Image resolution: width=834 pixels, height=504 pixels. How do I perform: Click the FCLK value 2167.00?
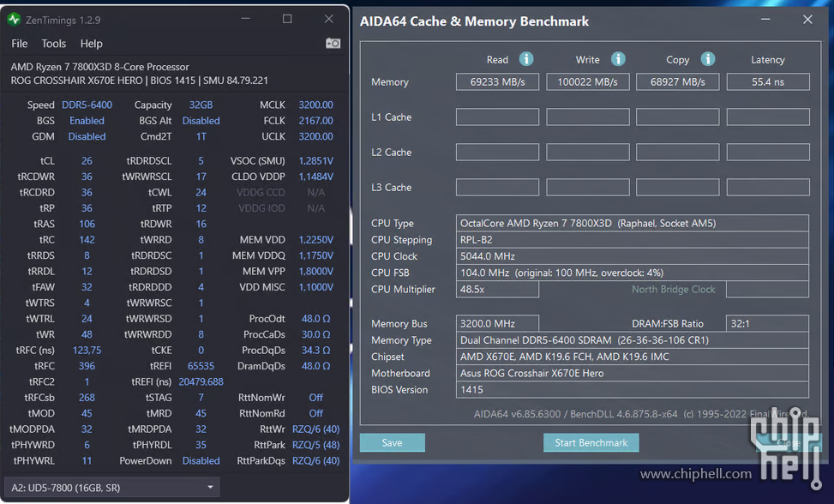pos(316,121)
